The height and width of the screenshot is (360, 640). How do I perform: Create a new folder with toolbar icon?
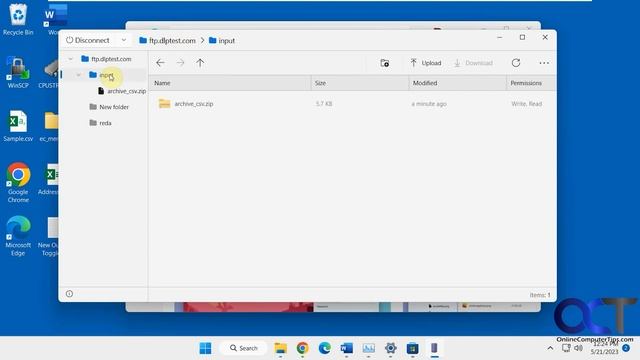pyautogui.click(x=384, y=63)
